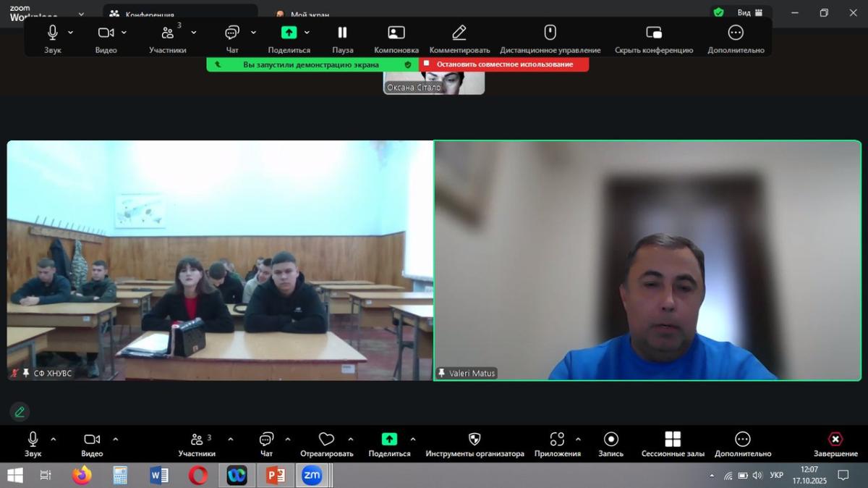This screenshot has width=868, height=488.
Task: Expand share options arrow in top toolbar
Action: [307, 33]
